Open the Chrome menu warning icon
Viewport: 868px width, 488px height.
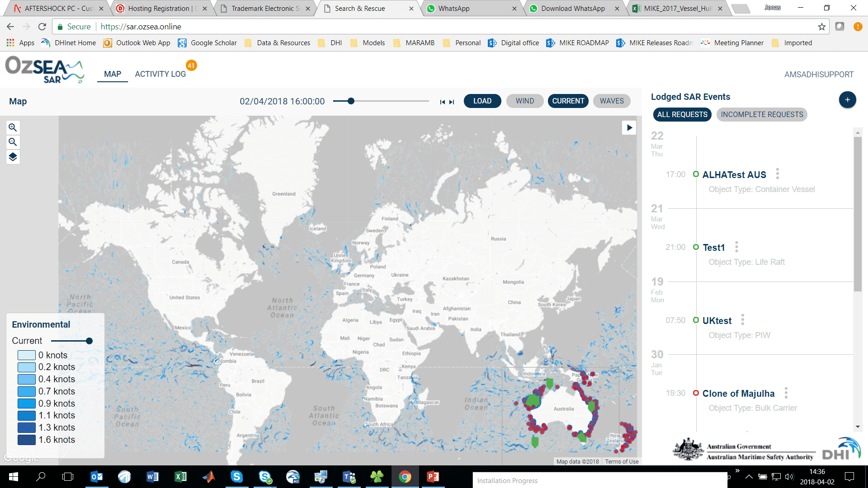[857, 27]
